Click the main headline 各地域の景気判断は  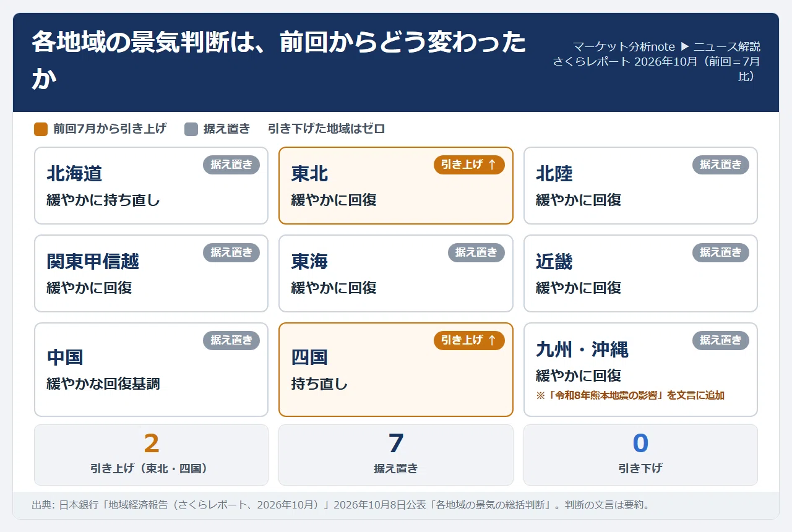[x=279, y=61]
